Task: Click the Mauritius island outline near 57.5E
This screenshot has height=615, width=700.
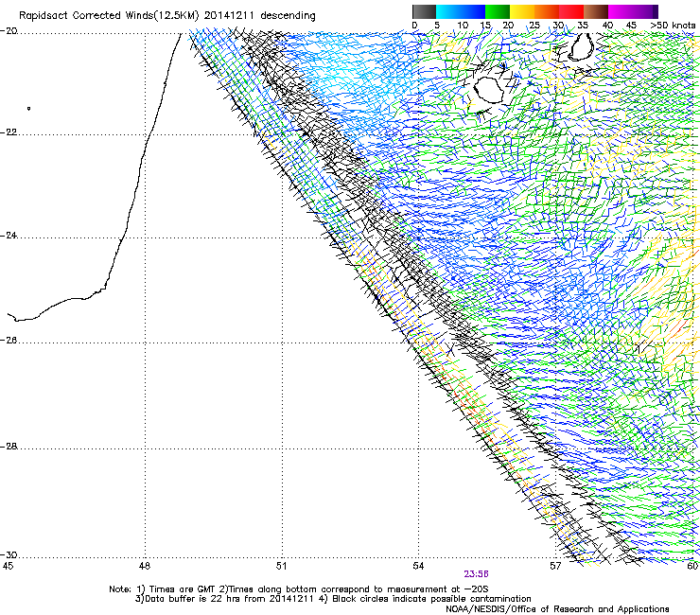Action: [581, 47]
